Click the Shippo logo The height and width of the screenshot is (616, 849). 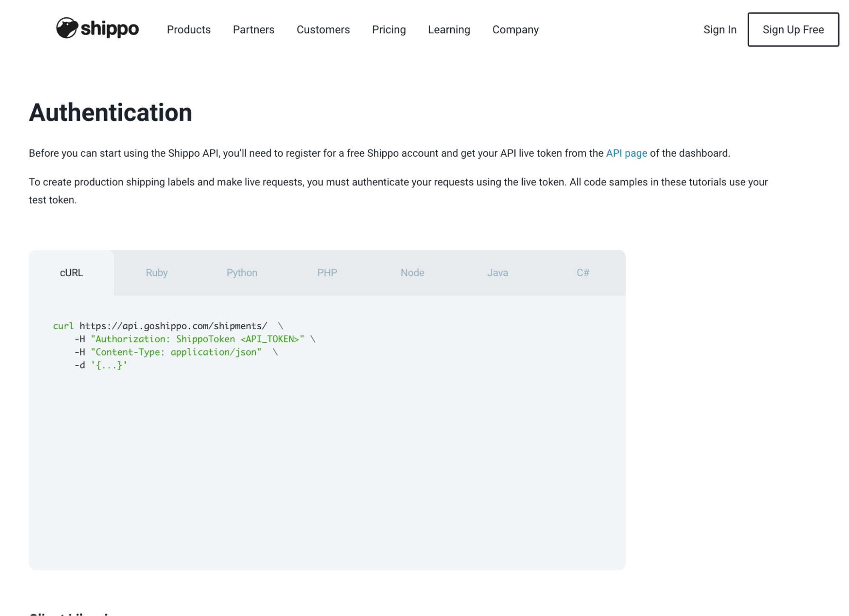97,28
